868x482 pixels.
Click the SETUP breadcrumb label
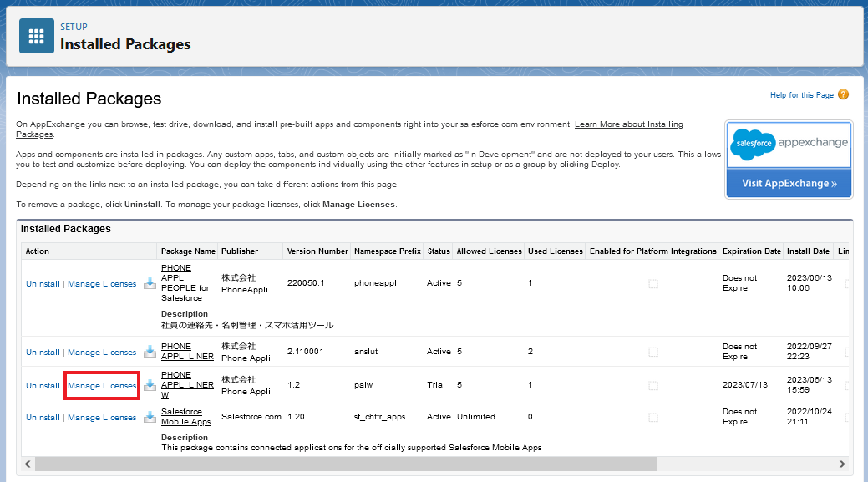click(74, 27)
